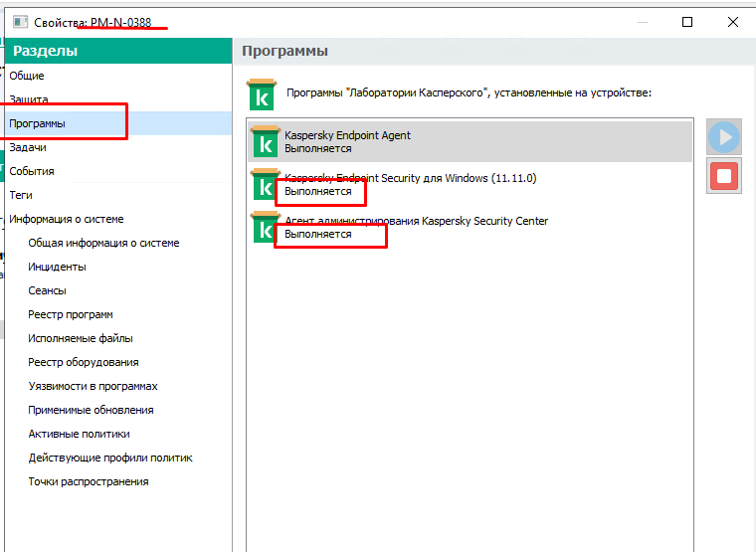Open Общая информация о системе

tap(103, 243)
